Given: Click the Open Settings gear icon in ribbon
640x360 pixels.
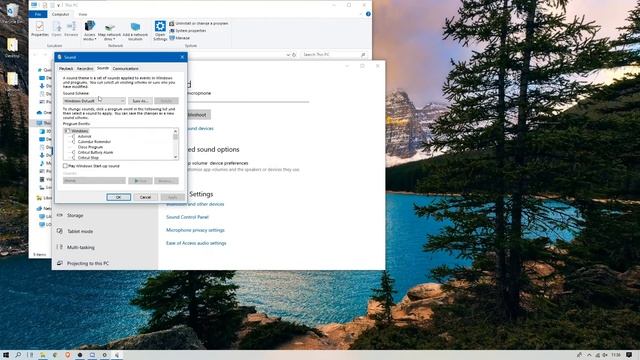Looking at the screenshot, I should (160, 31).
